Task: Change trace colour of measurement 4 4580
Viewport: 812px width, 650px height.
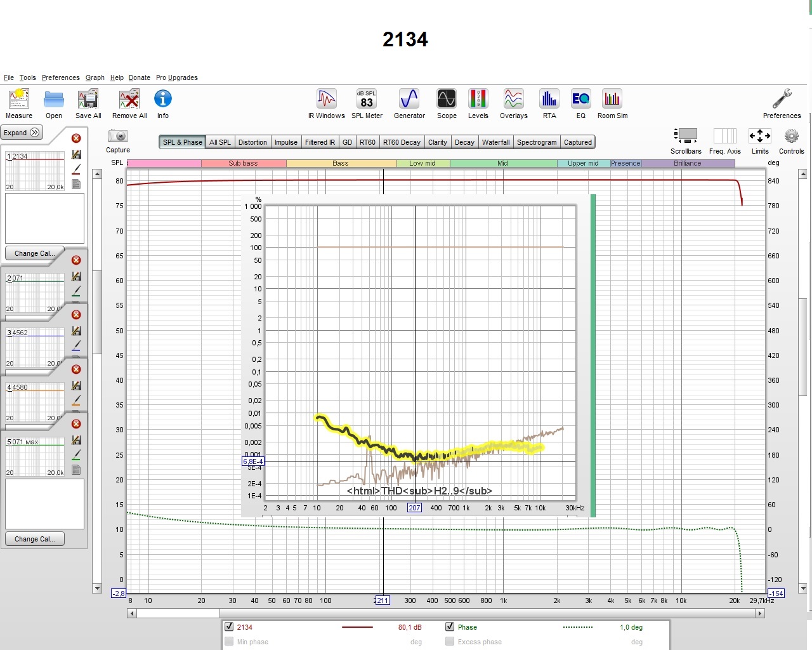Action: pyautogui.click(x=76, y=401)
